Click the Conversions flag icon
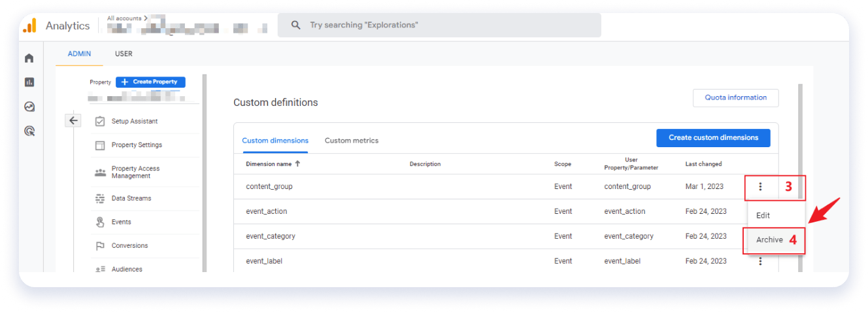 (x=100, y=246)
